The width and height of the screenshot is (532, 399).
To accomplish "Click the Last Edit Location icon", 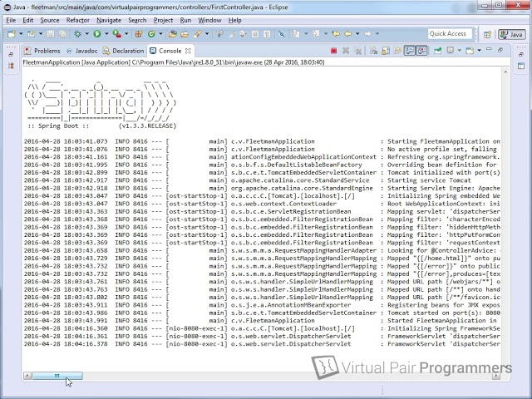I will [x=336, y=33].
